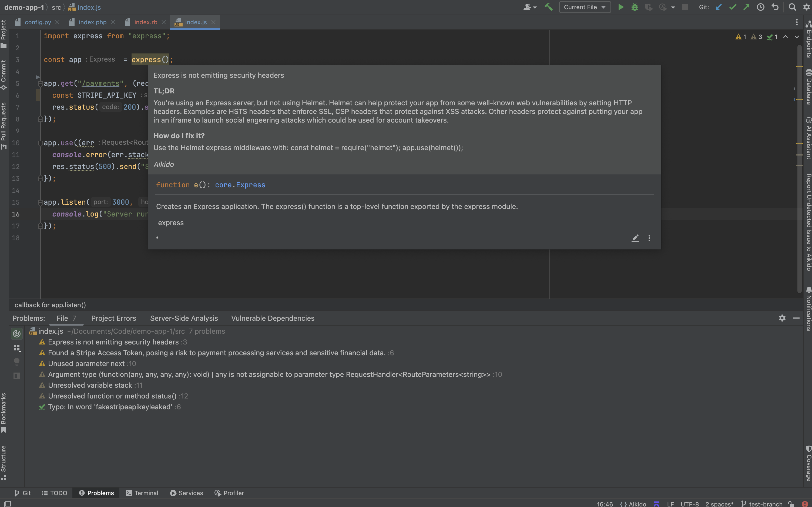The width and height of the screenshot is (812, 507).
Task: Open the Commit side panel
Action: click(4, 75)
